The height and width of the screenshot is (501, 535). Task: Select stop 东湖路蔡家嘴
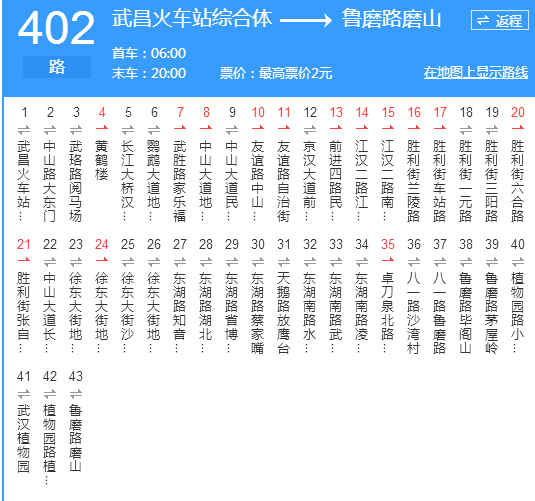point(258,313)
